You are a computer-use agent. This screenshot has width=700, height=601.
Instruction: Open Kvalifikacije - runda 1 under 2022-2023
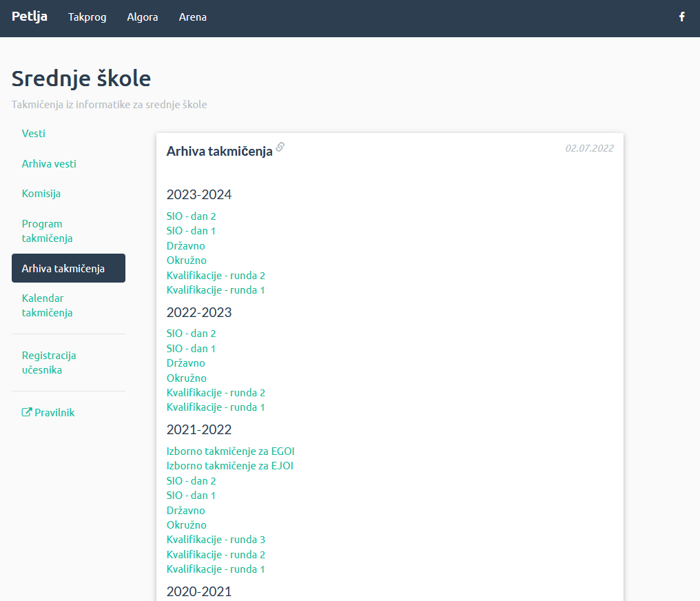[216, 407]
